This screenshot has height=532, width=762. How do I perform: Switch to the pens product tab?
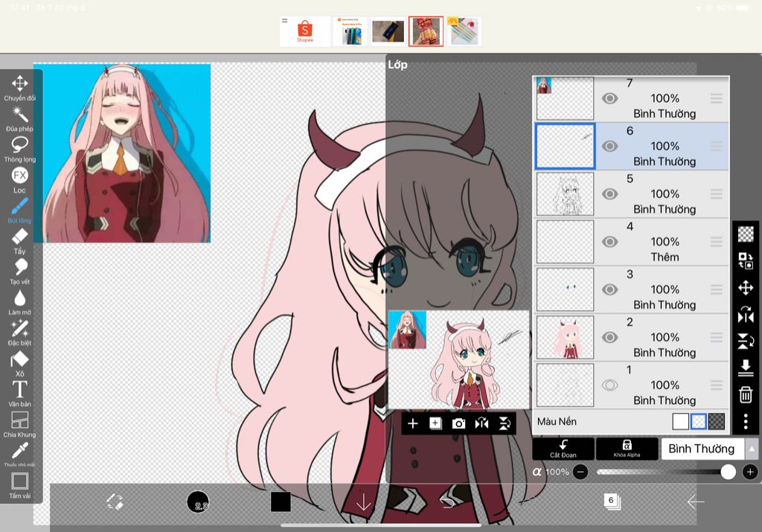tap(464, 31)
